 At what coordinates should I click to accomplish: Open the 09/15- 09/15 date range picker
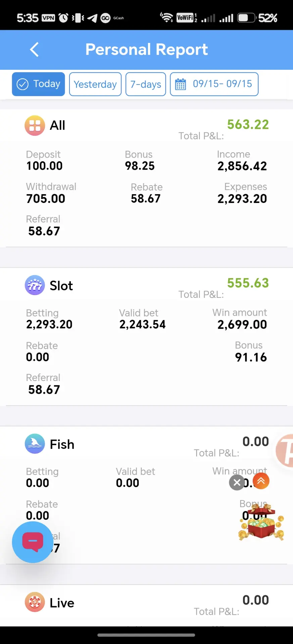click(214, 84)
